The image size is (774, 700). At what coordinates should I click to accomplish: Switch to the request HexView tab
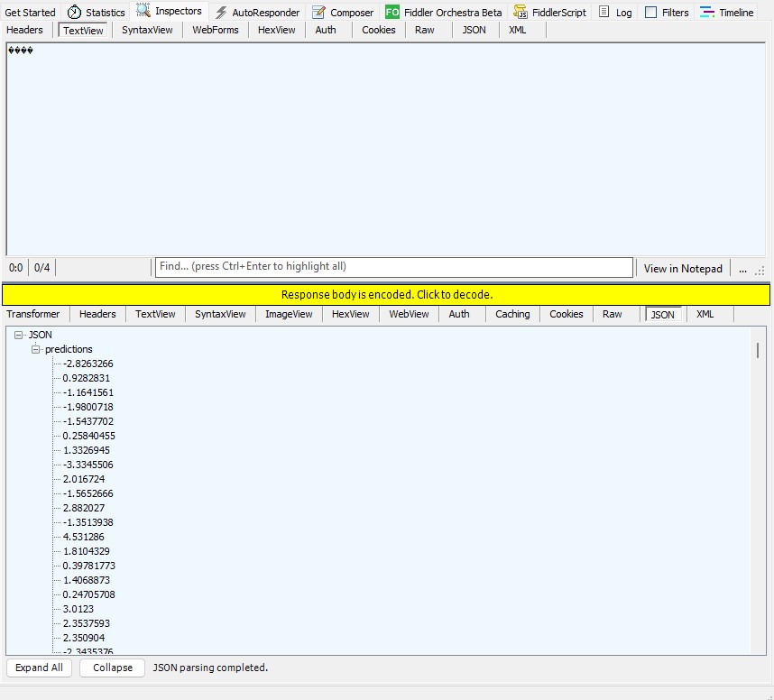276,30
